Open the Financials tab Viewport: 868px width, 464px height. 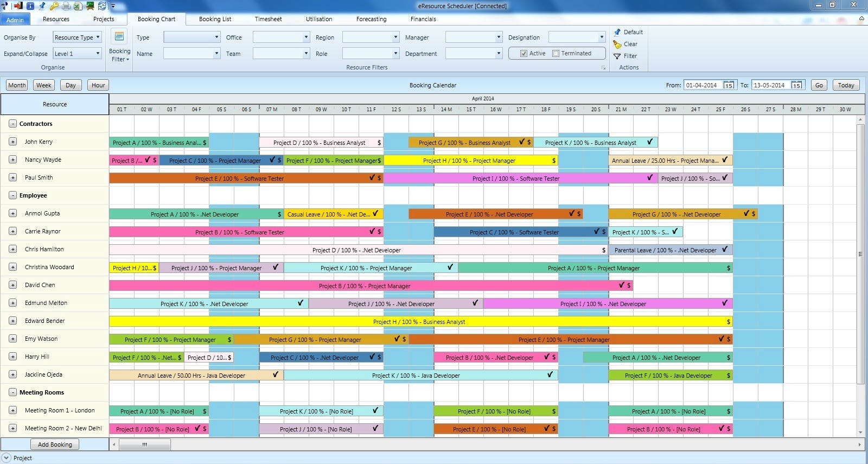tap(423, 19)
